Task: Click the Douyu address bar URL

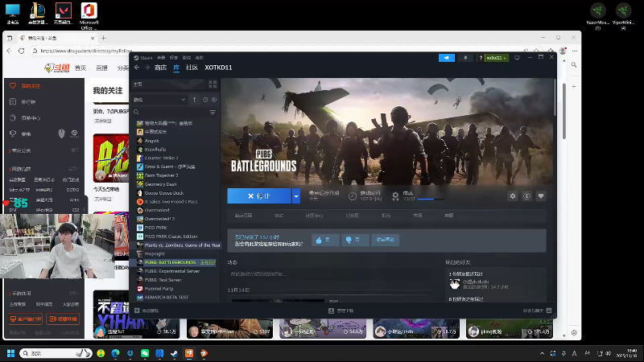Action: click(x=86, y=51)
